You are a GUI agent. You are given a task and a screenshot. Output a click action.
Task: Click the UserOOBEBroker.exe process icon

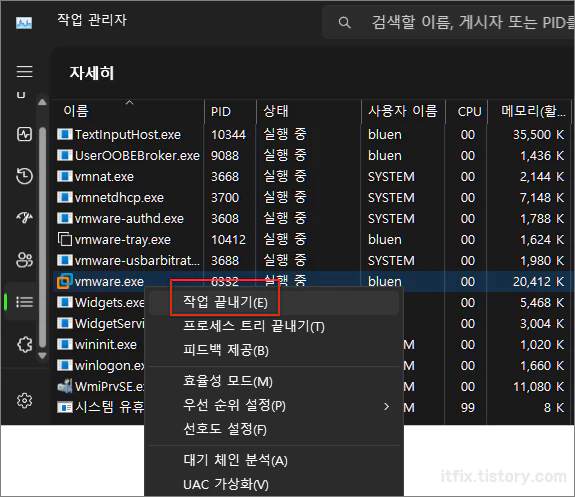click(65, 155)
